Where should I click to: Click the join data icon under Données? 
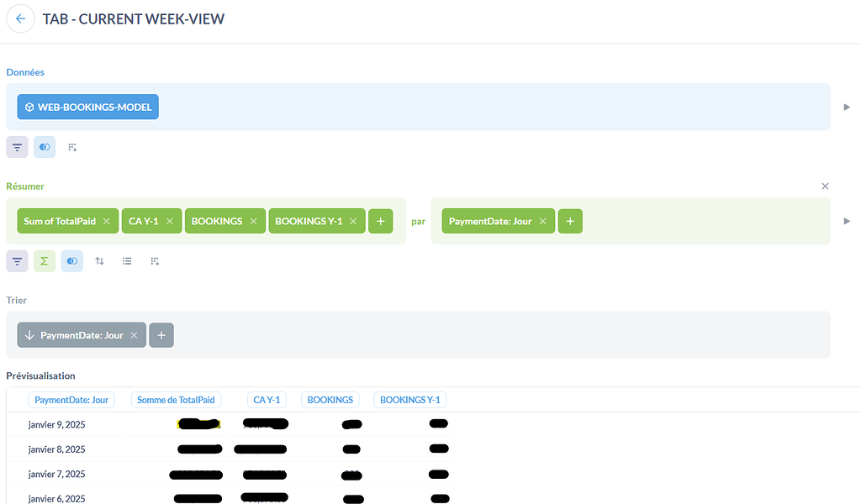(45, 147)
